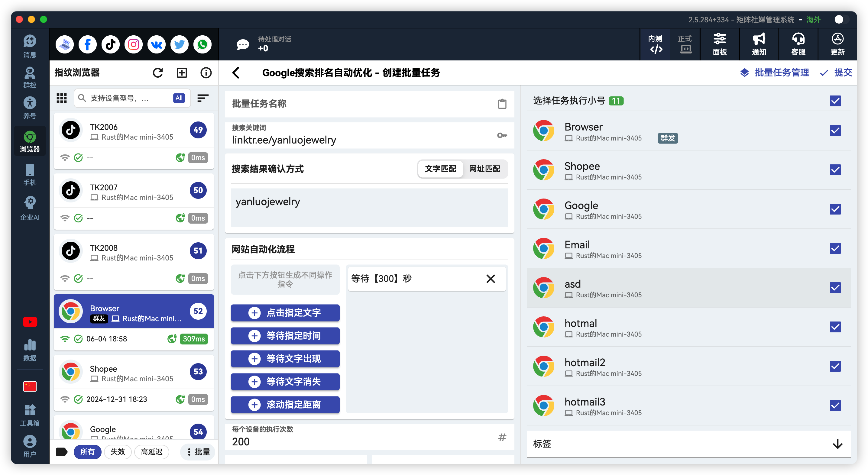The image size is (868, 475).
Task: Select the VK platform icon
Action: point(156,44)
